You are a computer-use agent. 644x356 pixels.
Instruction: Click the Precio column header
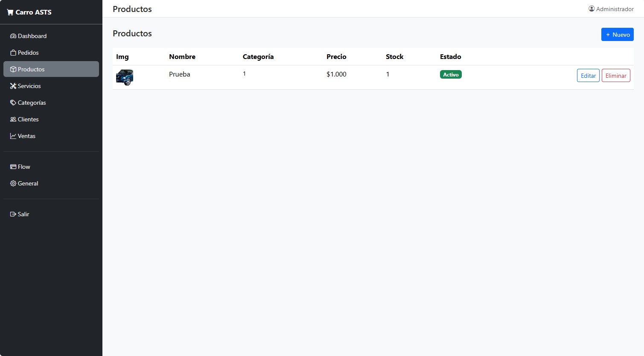coord(336,57)
